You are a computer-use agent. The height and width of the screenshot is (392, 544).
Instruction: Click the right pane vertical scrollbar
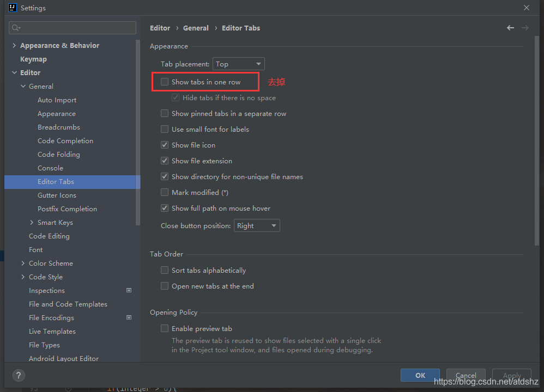[537, 141]
